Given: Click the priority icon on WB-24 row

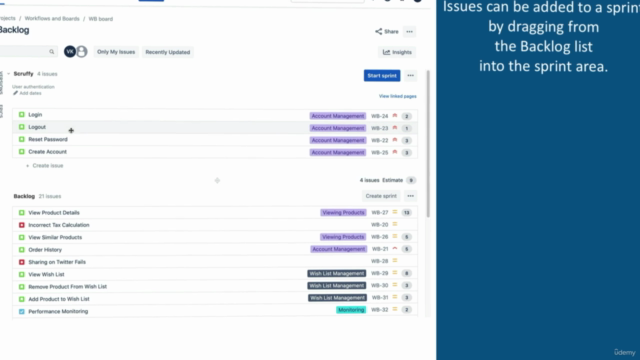Looking at the screenshot, I should 395,116.
